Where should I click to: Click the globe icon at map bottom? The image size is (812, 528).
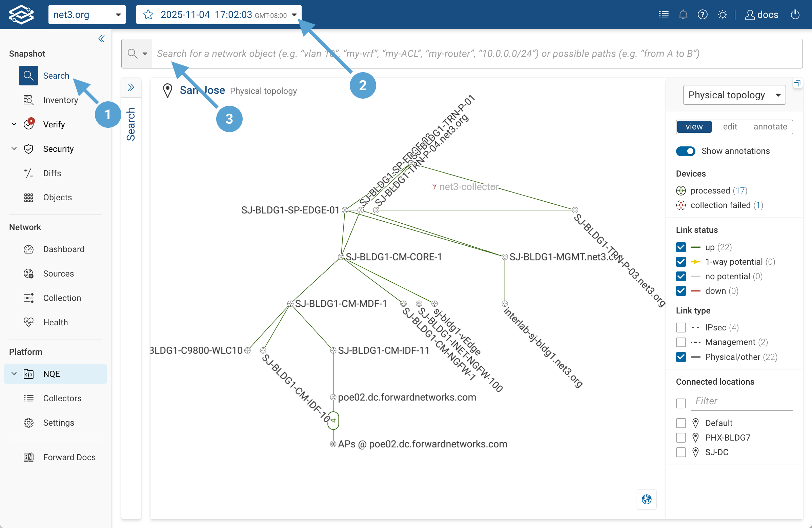click(646, 499)
